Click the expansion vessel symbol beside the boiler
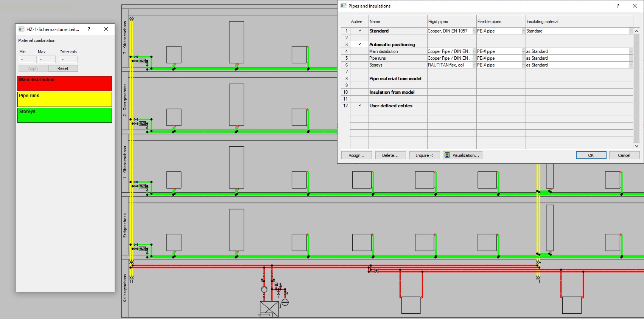This screenshot has width=644, height=319. [x=285, y=302]
